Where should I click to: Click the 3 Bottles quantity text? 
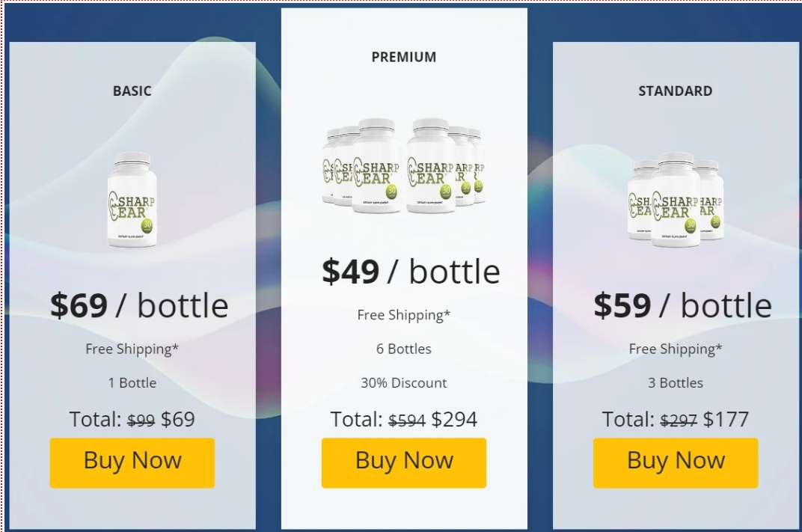pyautogui.click(x=676, y=383)
